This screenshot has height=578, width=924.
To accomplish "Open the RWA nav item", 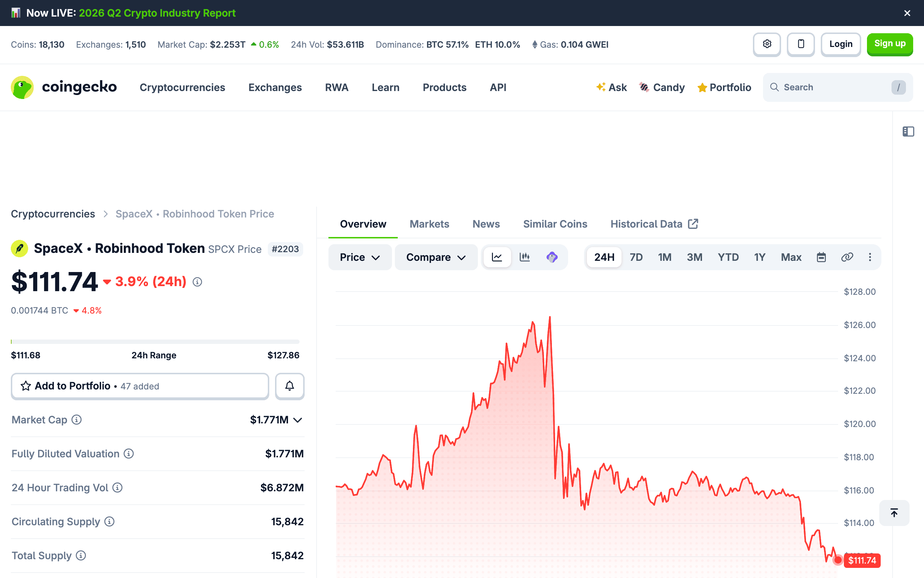I will pyautogui.click(x=337, y=87).
